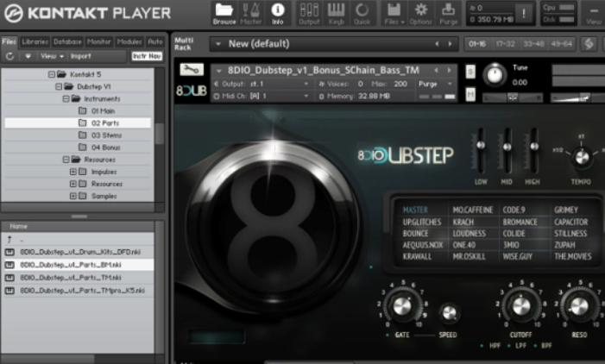
Task: Show rack page 33-48
Action: pyautogui.click(x=533, y=44)
